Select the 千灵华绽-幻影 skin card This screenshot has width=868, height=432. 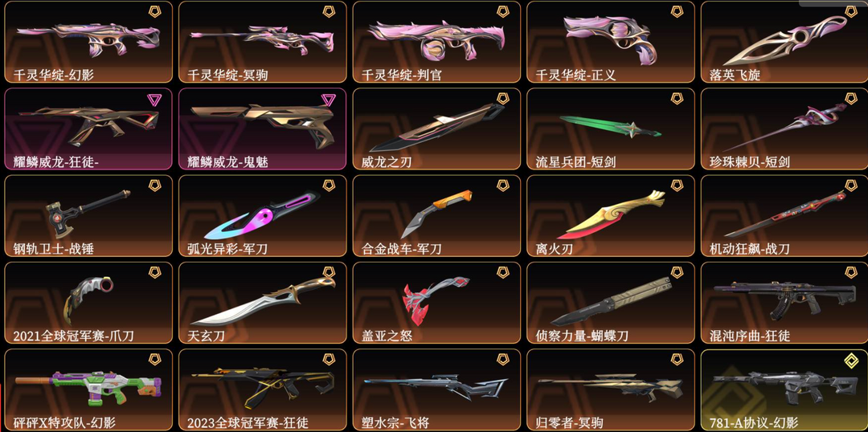pos(88,42)
